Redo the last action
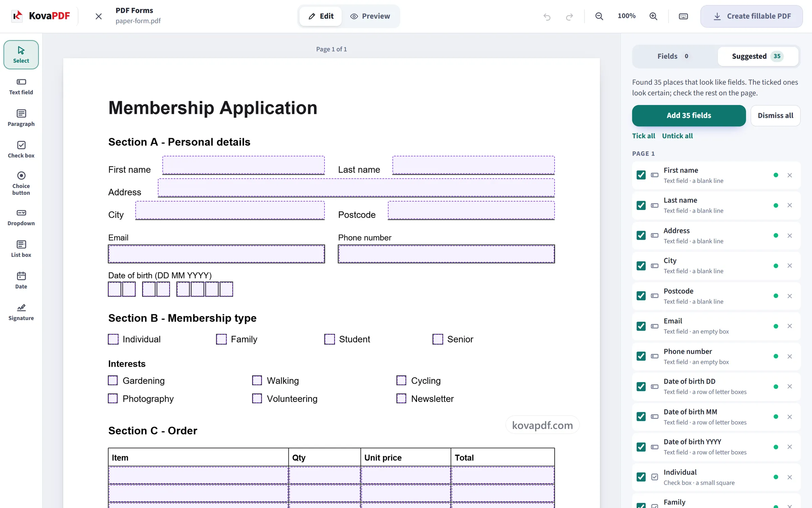This screenshot has width=812, height=508. coord(569,16)
